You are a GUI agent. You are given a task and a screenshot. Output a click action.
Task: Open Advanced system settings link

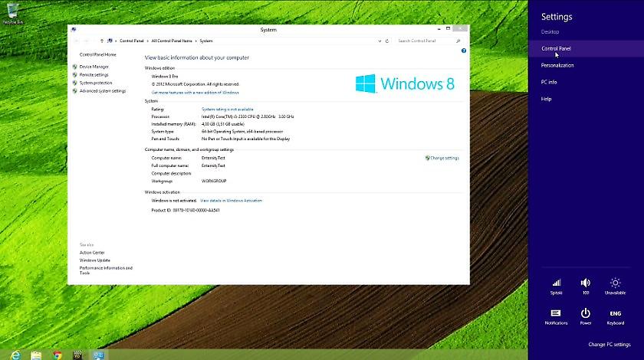(103, 91)
